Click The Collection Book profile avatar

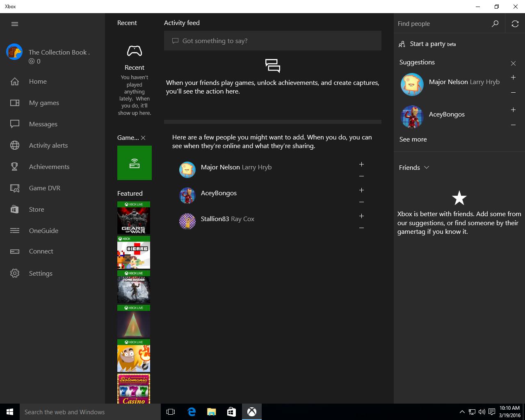pyautogui.click(x=14, y=52)
